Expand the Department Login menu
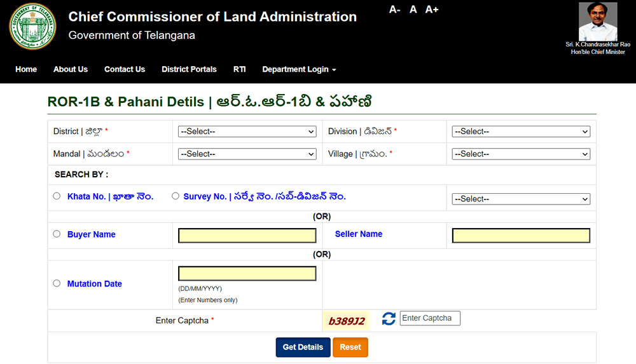The image size is (636, 364). click(299, 69)
